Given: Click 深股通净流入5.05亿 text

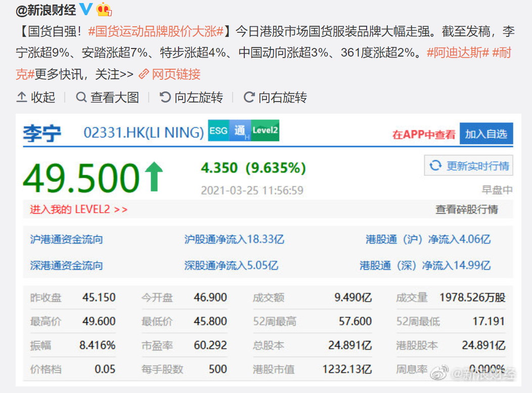Looking at the screenshot, I should pos(231,265).
